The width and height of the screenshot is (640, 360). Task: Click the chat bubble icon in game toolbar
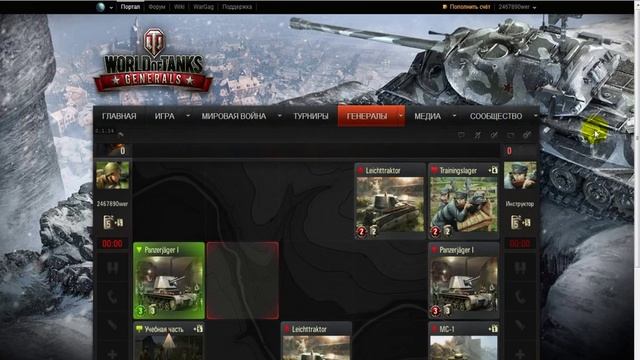tap(461, 135)
